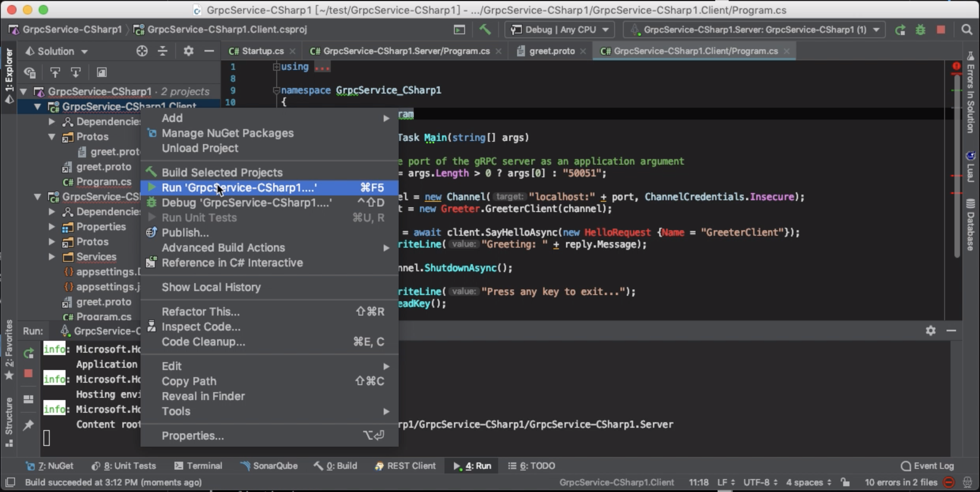This screenshot has width=980, height=492.
Task: Choose Show Local History
Action: [269, 287]
